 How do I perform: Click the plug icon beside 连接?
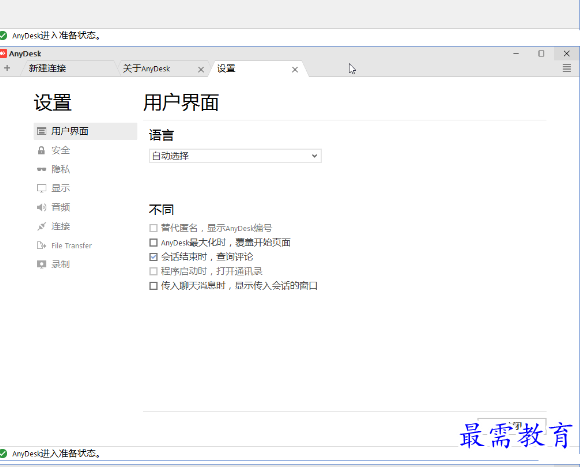[42, 226]
